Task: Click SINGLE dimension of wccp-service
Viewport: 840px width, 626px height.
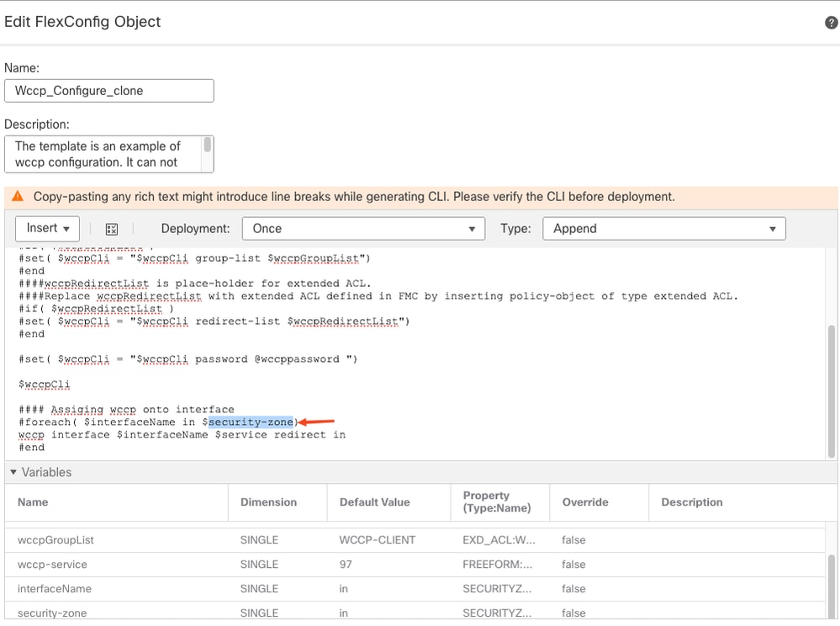Action: [259, 565]
